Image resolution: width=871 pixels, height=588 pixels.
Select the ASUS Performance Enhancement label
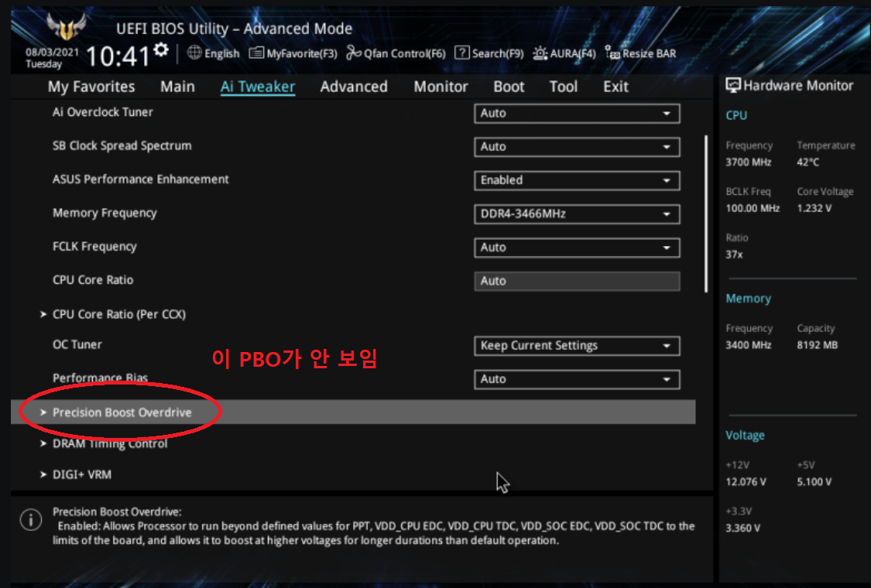click(x=141, y=179)
